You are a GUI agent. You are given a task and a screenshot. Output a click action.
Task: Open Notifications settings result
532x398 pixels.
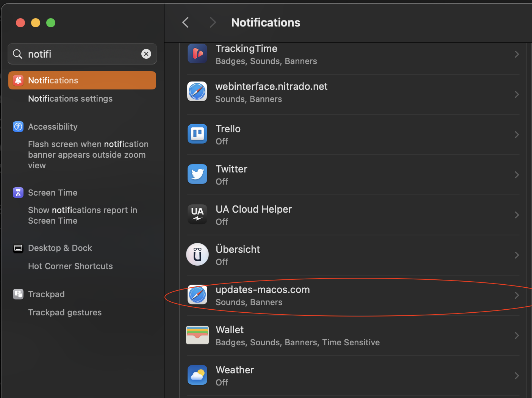(x=70, y=99)
